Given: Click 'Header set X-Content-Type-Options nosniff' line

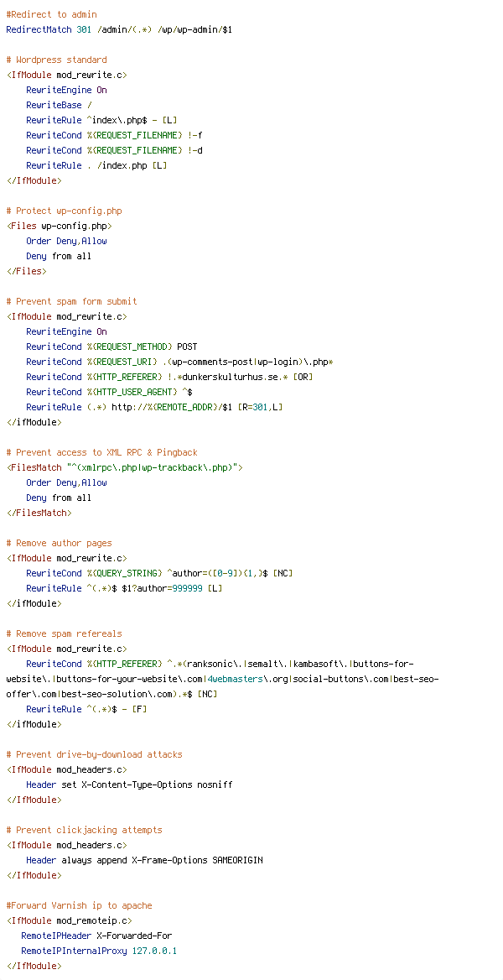Looking at the screenshot, I should tap(129, 785).
